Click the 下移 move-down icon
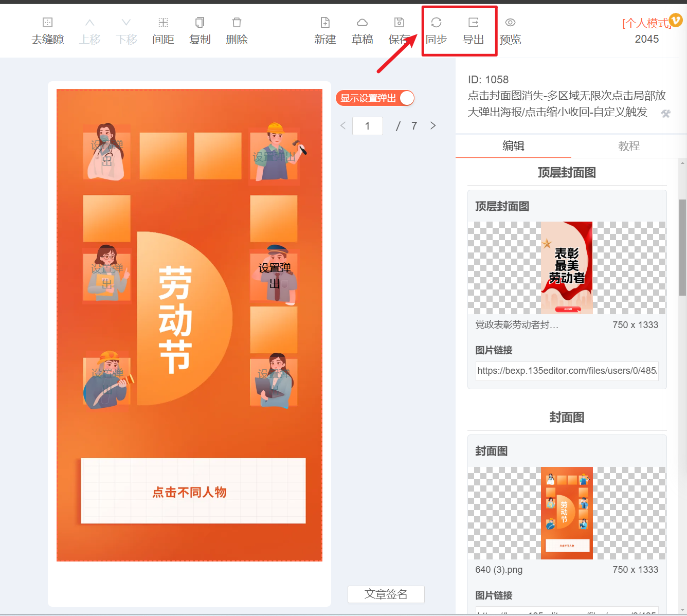687x616 pixels. pyautogui.click(x=126, y=23)
